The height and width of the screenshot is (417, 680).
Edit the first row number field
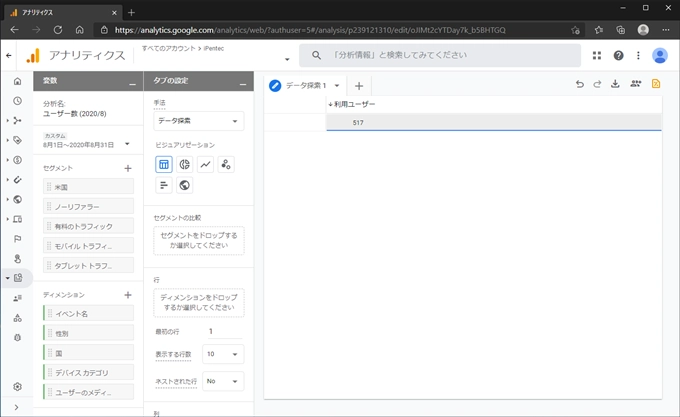[225, 332]
